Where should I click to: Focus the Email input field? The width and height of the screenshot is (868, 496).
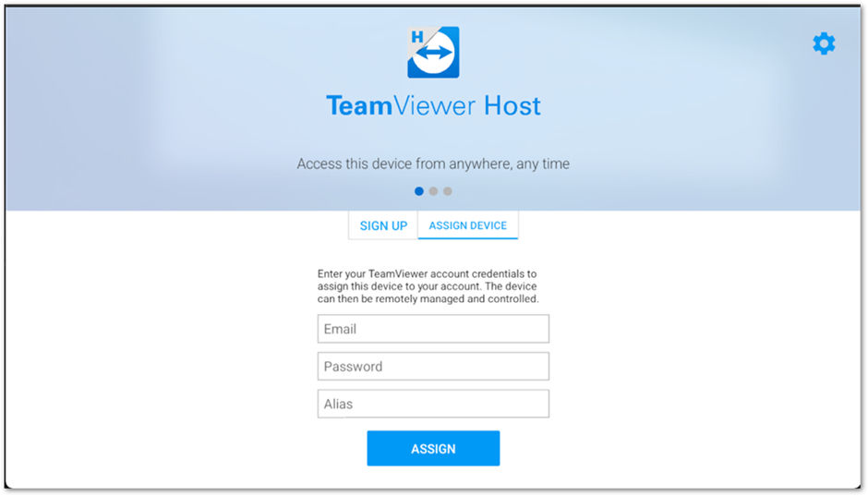[433, 329]
